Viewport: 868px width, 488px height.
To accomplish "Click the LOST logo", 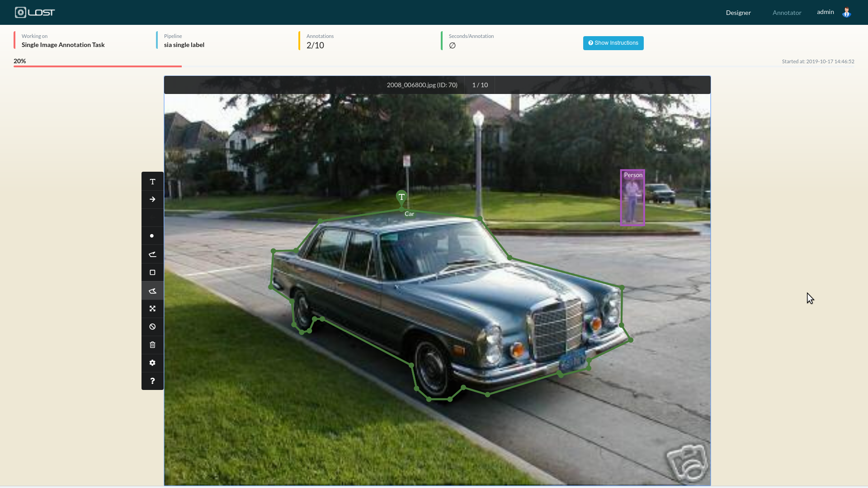I will (35, 12).
